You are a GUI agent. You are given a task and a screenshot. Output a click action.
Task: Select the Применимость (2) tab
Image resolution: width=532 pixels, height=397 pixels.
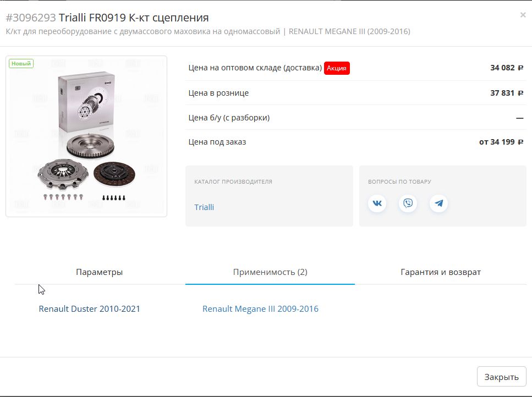[270, 272]
